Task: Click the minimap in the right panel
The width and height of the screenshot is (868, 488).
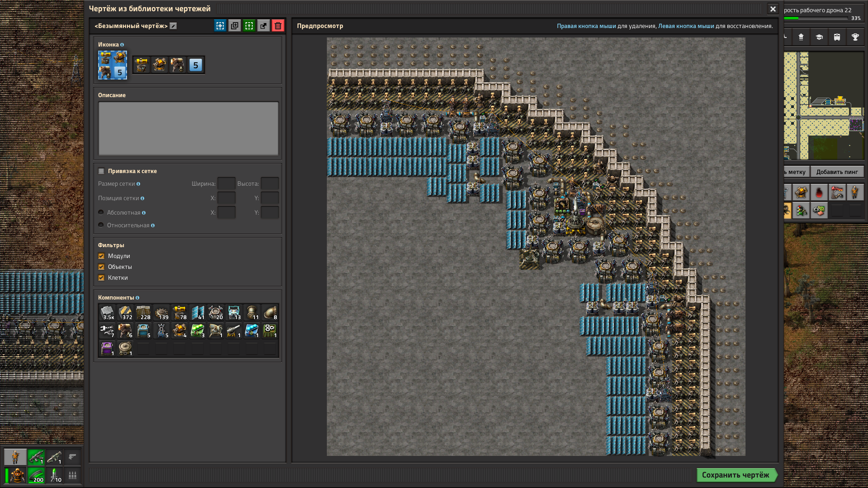Action: (x=824, y=106)
